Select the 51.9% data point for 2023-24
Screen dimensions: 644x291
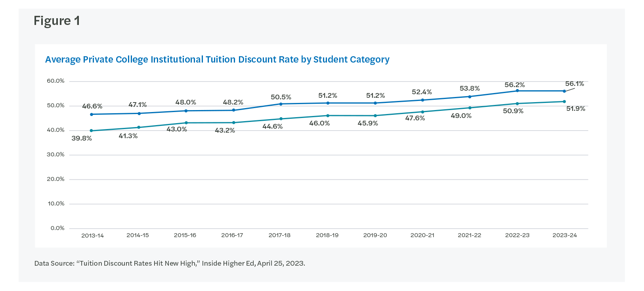point(564,102)
